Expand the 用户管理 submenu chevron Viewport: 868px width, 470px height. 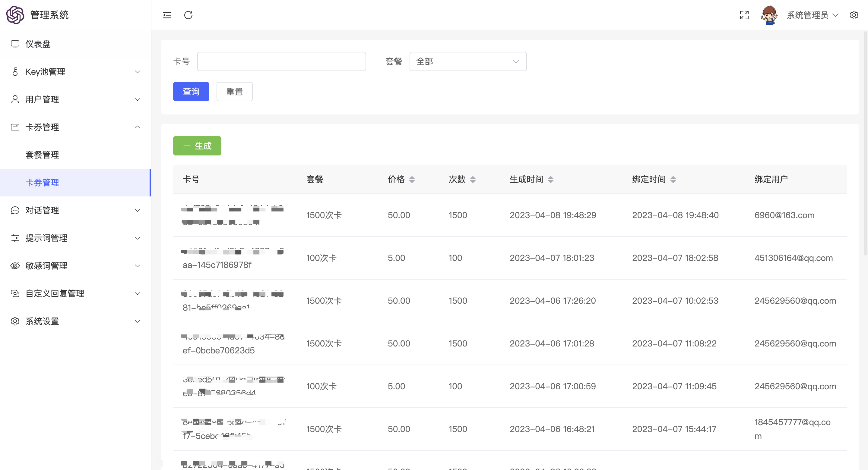point(138,99)
